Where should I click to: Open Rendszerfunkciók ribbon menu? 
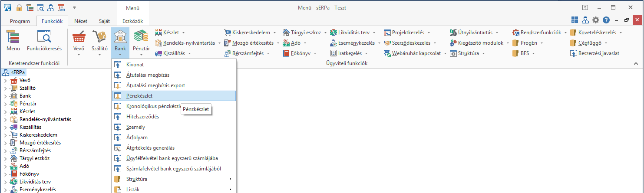coord(540,33)
